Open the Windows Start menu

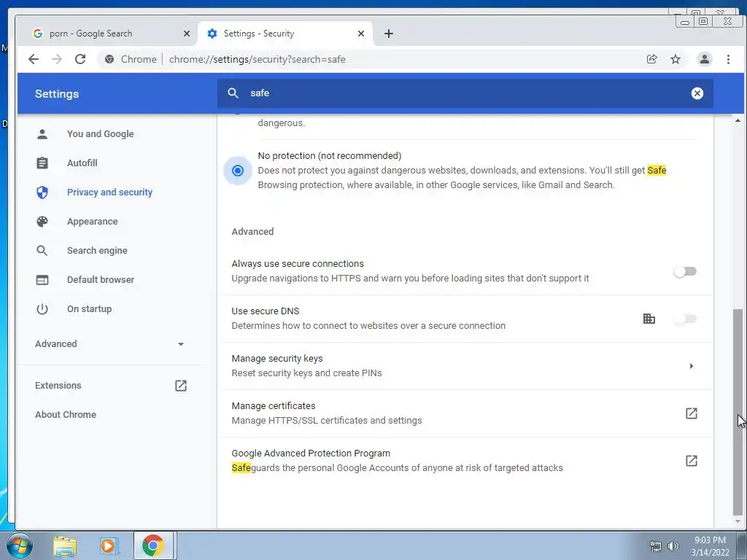coord(19,545)
